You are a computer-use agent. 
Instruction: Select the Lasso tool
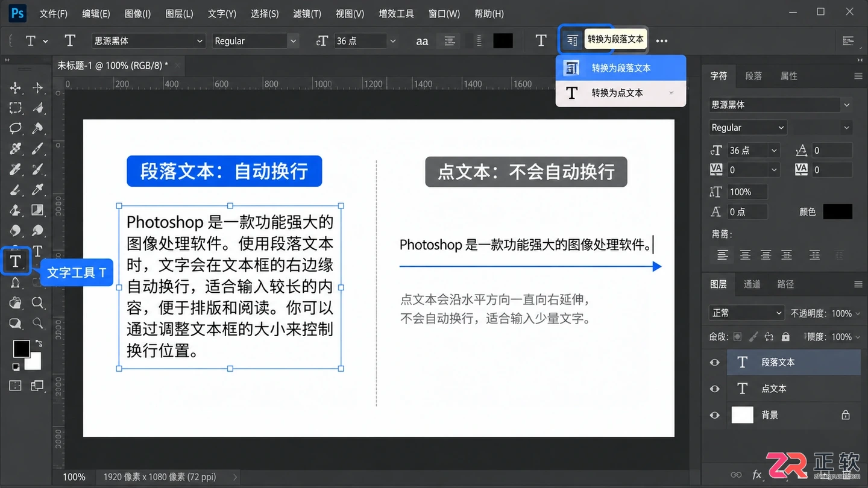16,128
